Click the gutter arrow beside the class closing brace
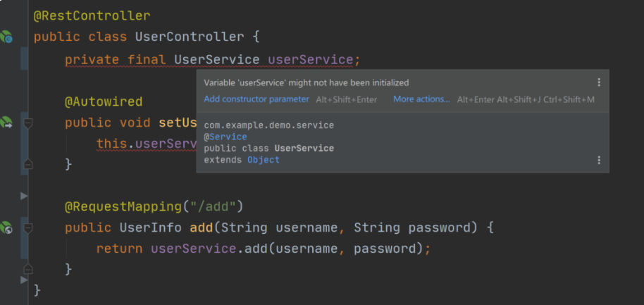Screen dimensions: 644x305 24,280
